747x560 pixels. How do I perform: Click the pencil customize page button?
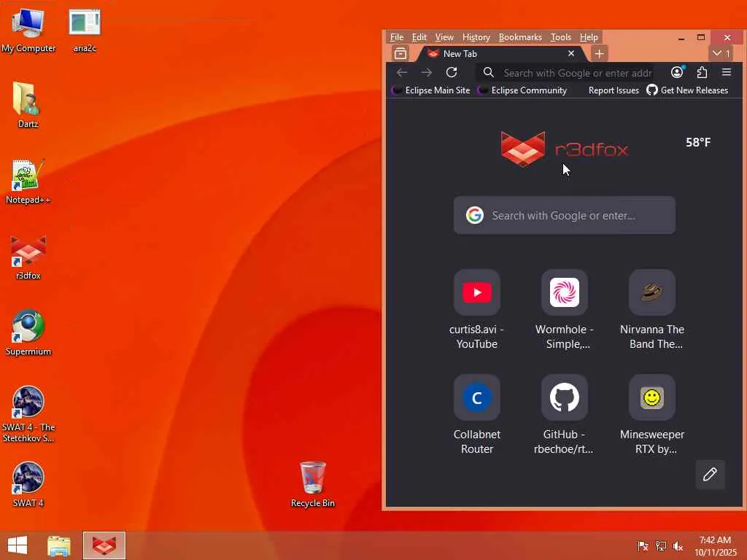pos(710,474)
